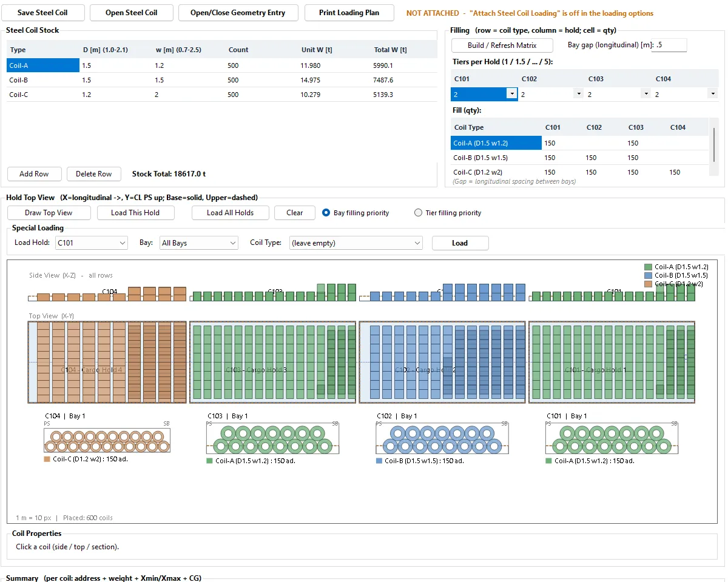Click the Add Row button
728x582 pixels.
pos(34,174)
